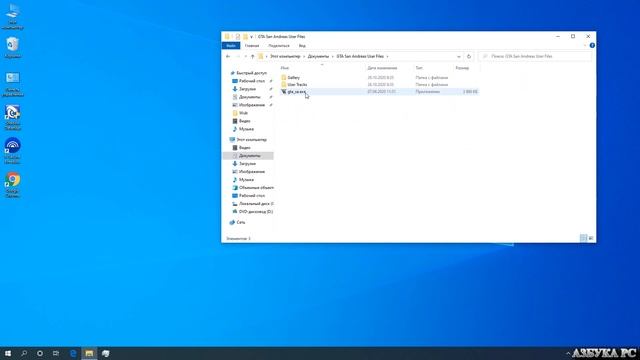
Task: Open the blue Wi-Fi hotspot desktop shortcut
Action: click(13, 151)
